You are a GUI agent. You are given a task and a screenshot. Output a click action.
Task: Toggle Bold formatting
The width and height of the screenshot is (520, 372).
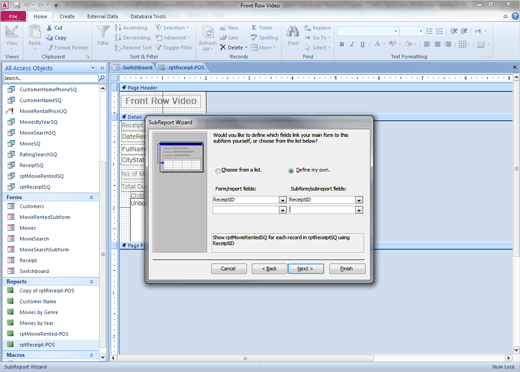342,44
